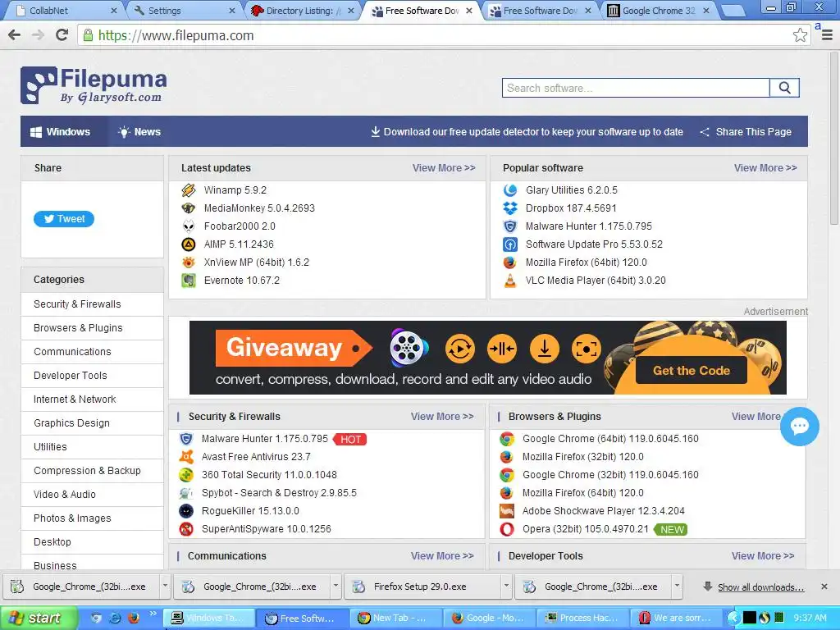The height and width of the screenshot is (630, 840).
Task: Switch to the Settings tab
Action: point(184,11)
